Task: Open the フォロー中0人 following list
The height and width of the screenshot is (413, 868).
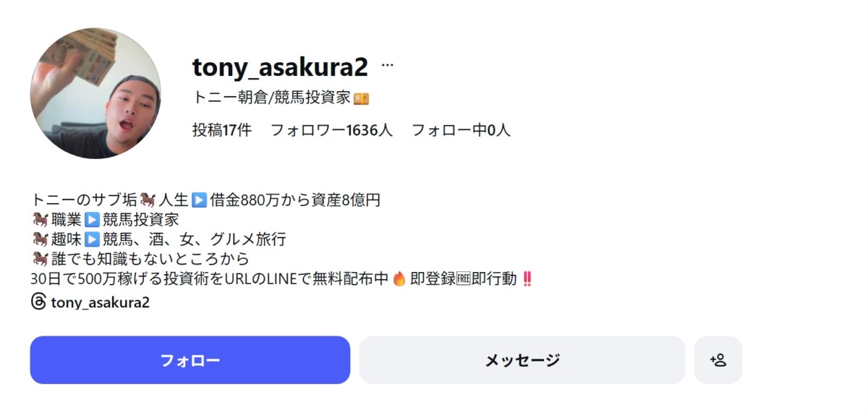Action: [461, 130]
